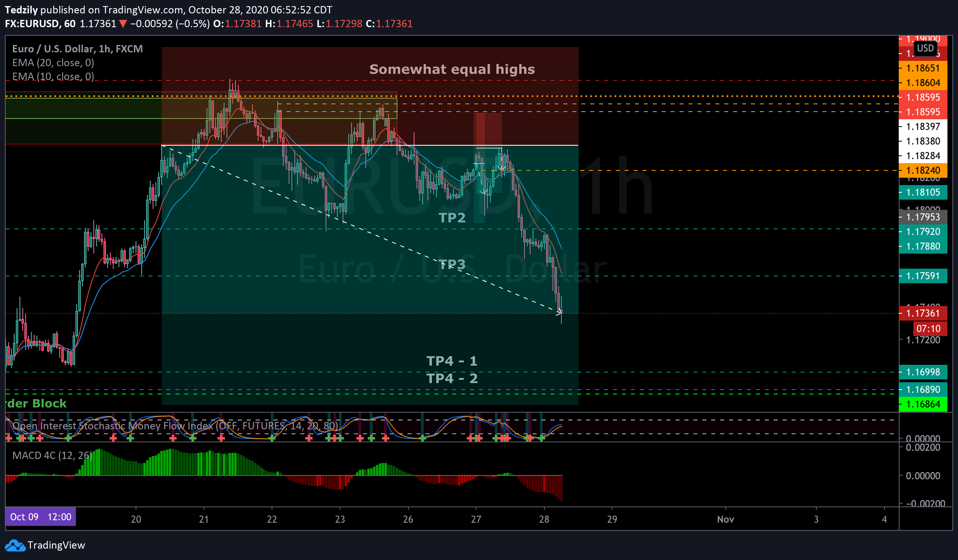Select the 'Somewhat equal highs' annotation
This screenshot has height=560, width=958.
(x=452, y=69)
